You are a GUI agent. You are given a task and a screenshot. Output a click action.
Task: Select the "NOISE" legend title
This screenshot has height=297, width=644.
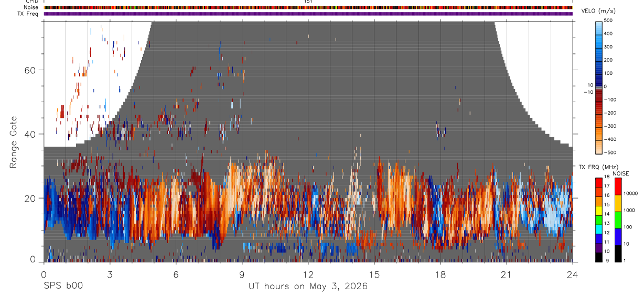[620, 173]
